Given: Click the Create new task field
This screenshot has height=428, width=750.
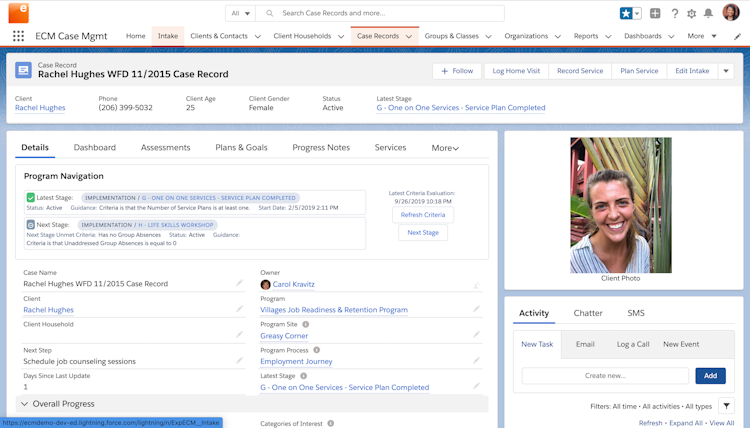Looking at the screenshot, I should tap(605, 375).
